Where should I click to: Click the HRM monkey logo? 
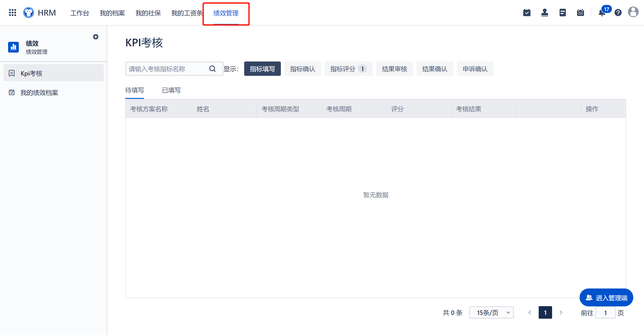click(28, 13)
